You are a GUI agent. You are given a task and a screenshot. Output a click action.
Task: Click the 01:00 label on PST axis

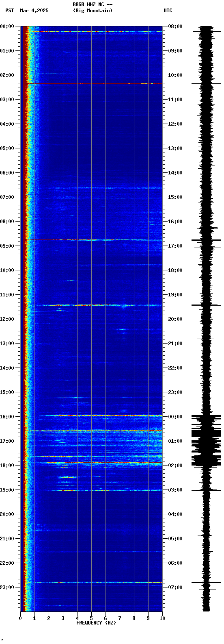7,51
